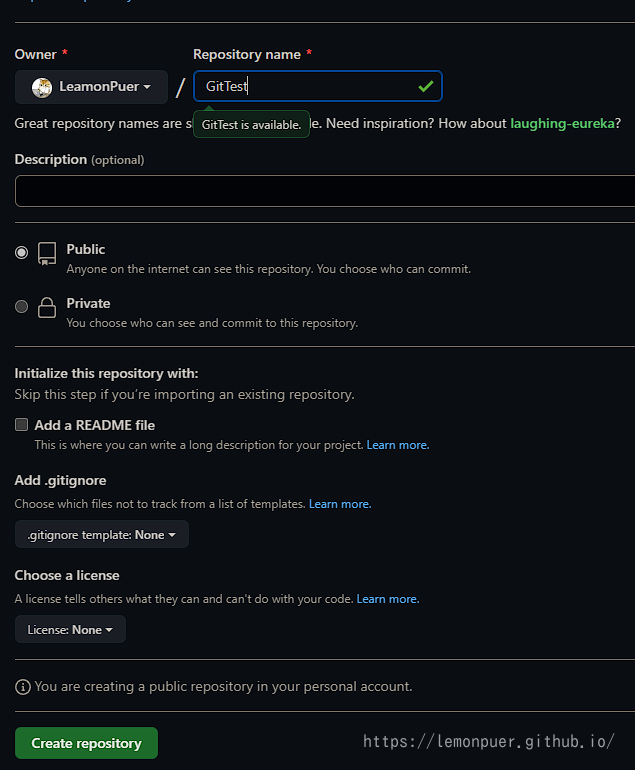Click the 'GitTest is available.' tooltip
This screenshot has height=770, width=635.
[251, 124]
